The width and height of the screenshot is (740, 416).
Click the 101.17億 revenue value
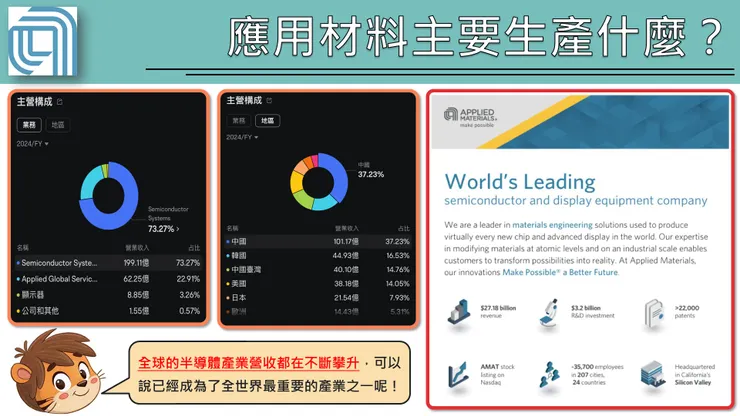(346, 241)
